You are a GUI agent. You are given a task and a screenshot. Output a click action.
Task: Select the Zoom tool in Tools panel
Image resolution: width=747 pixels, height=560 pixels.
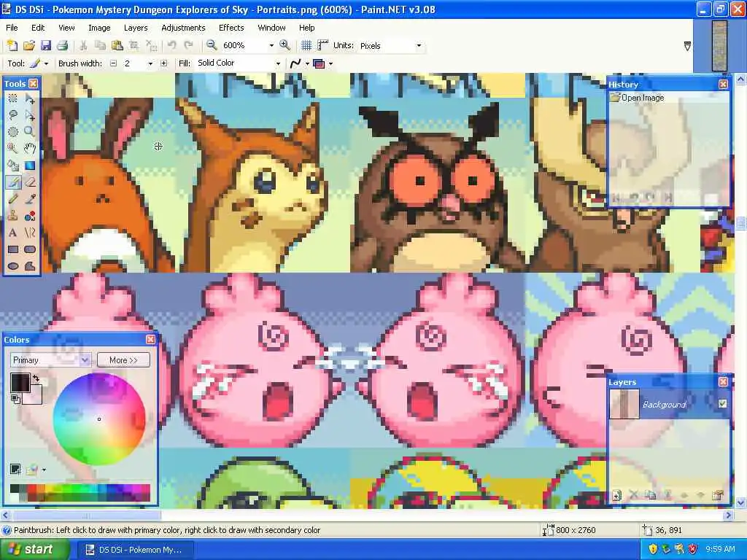pos(30,131)
